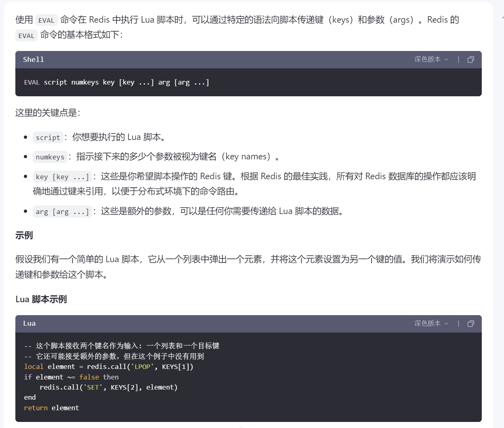This screenshot has width=504, height=428.
Task: Click the return element line
Action: [51, 408]
